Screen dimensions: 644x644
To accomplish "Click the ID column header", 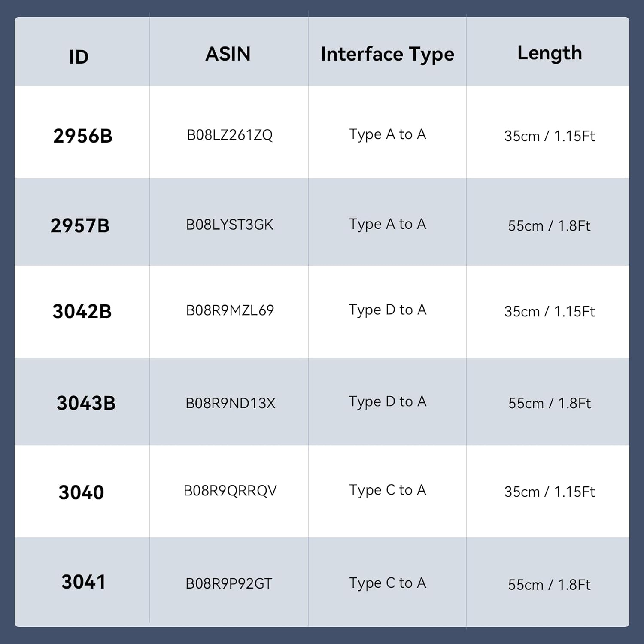I will (x=79, y=57).
